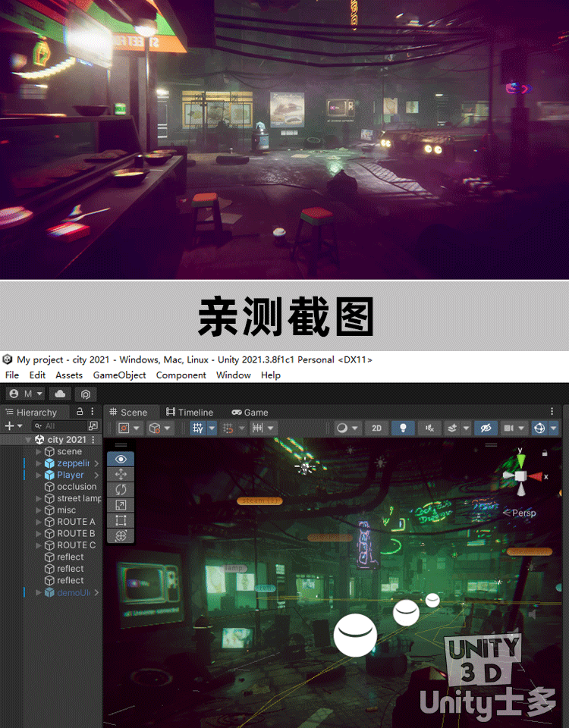Expand the scene object in Hierarchy
This screenshot has height=728, width=569.
[39, 451]
